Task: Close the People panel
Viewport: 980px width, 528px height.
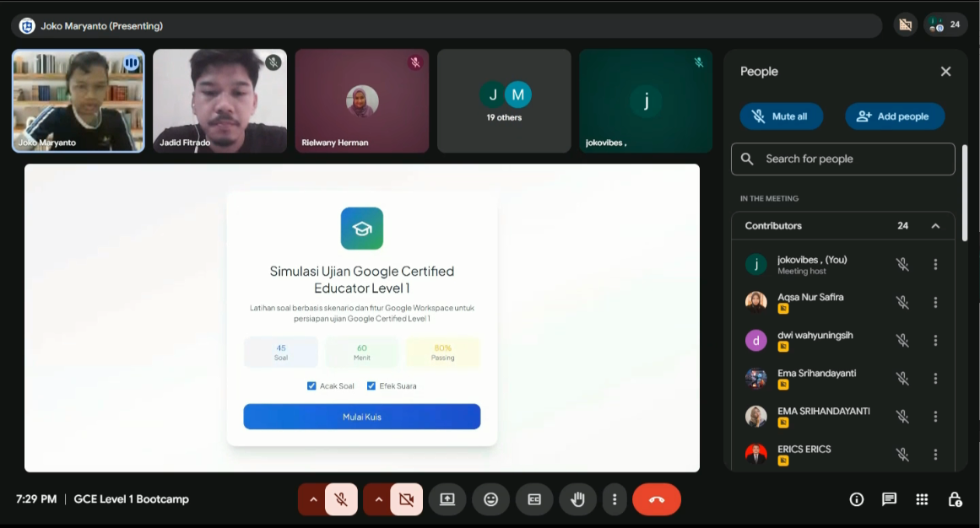Action: (x=945, y=71)
